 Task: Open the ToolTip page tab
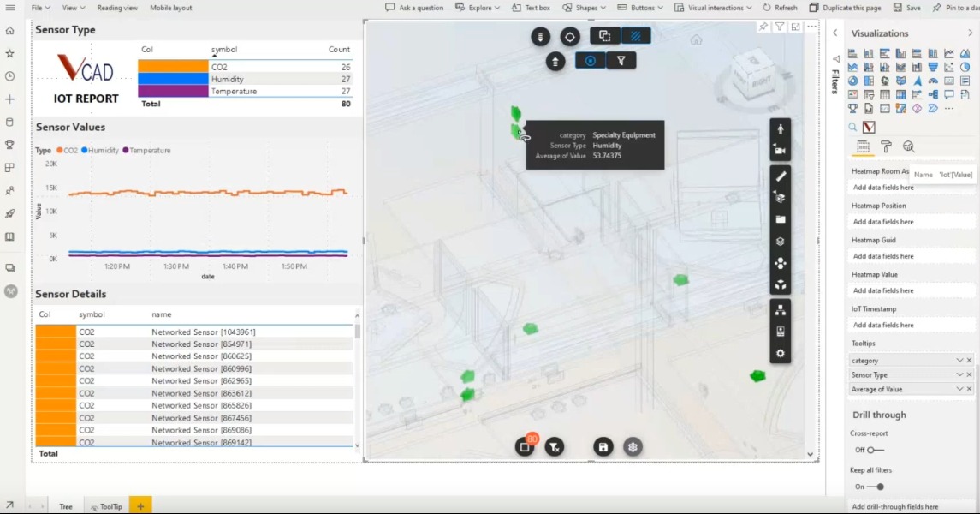click(107, 506)
